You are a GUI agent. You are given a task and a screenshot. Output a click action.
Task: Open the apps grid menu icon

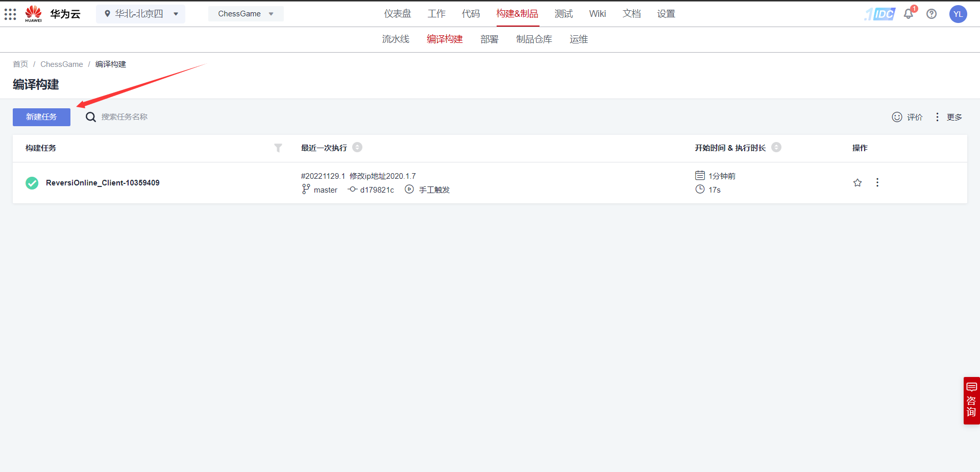click(10, 14)
